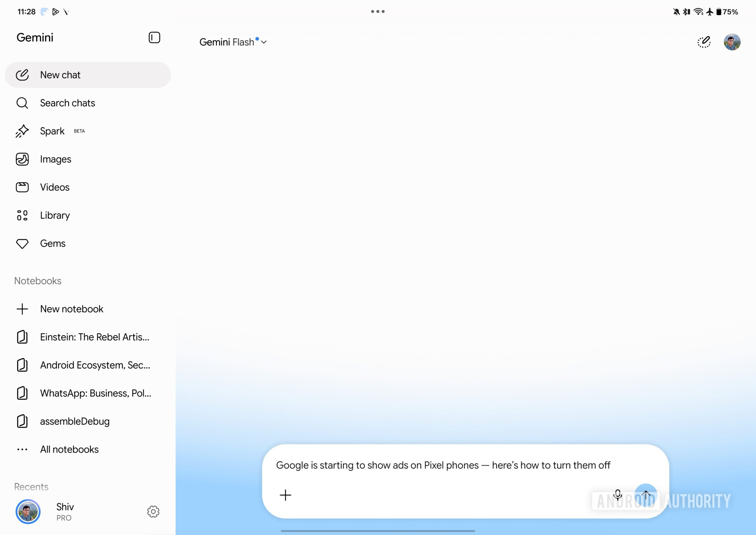Tap the battery 75% indicator
This screenshot has width=756, height=535.
(x=727, y=12)
